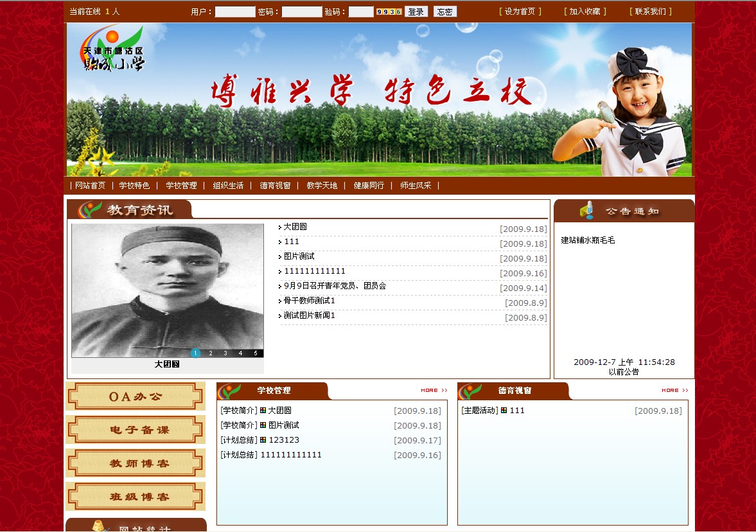756x532 pixels.
Task: Open the 教学天地 navigation item
Action: pos(322,186)
